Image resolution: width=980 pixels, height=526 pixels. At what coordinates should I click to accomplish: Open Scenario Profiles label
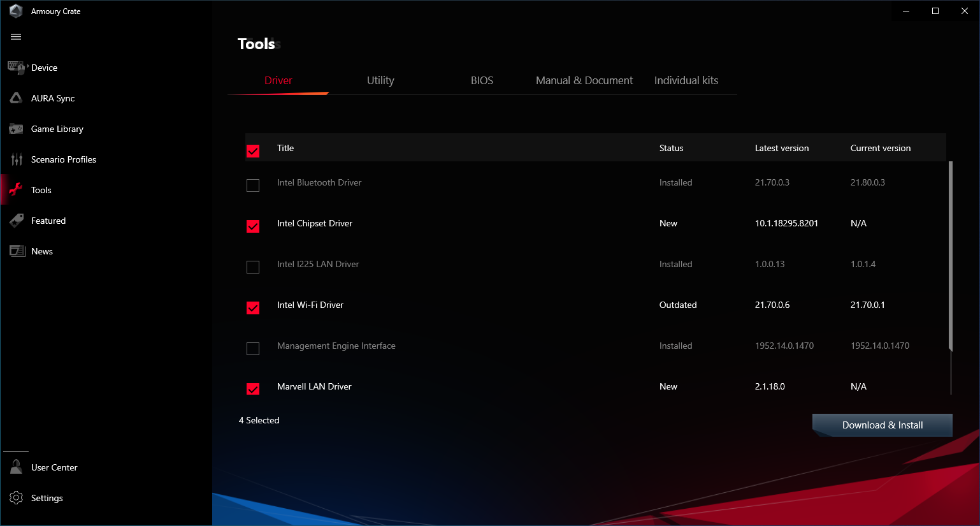pyautogui.click(x=64, y=159)
